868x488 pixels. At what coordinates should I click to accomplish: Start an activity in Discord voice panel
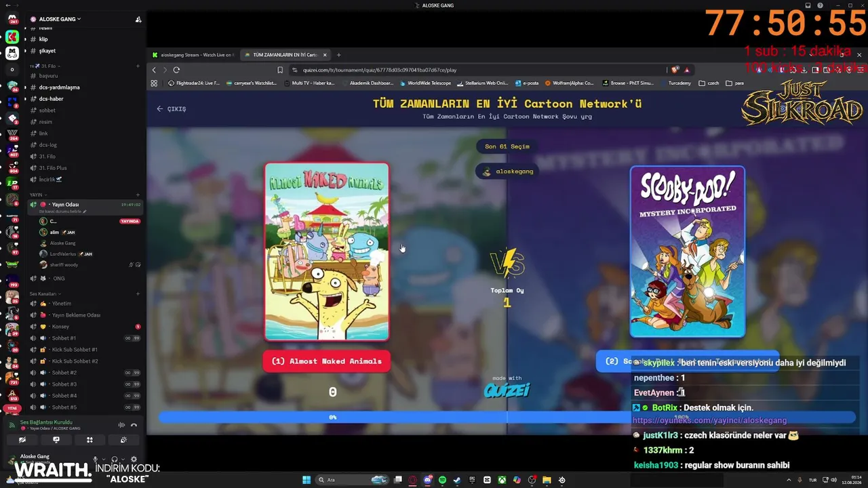pyautogui.click(x=90, y=440)
